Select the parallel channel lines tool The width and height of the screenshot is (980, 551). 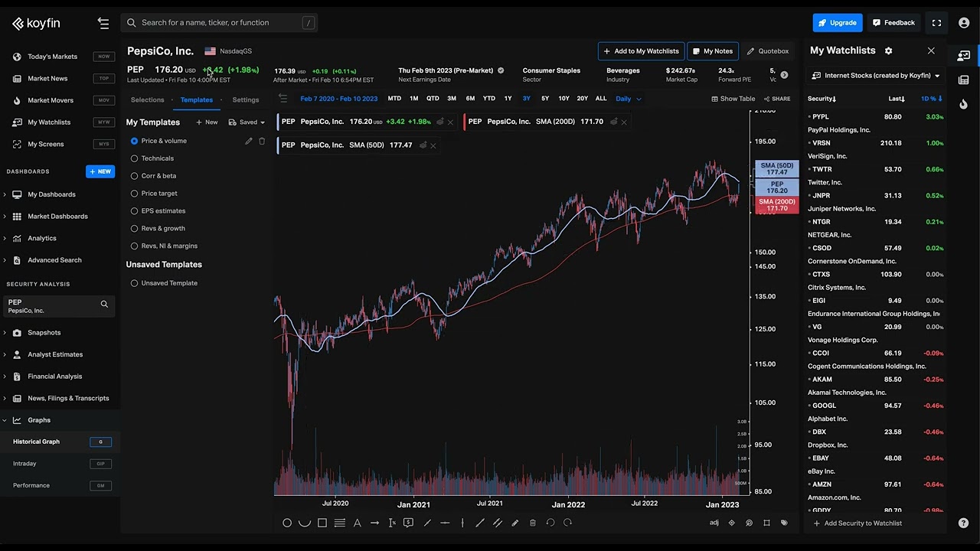pos(498,523)
